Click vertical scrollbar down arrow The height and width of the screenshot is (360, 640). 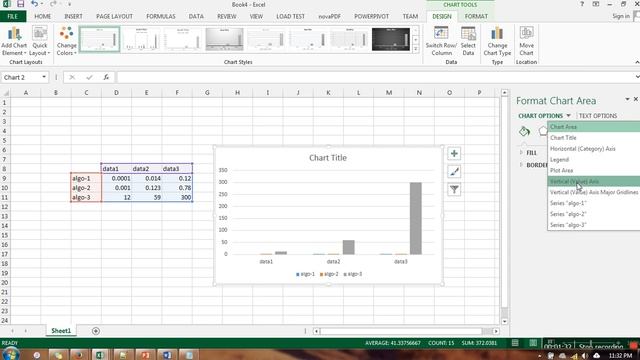click(504, 321)
